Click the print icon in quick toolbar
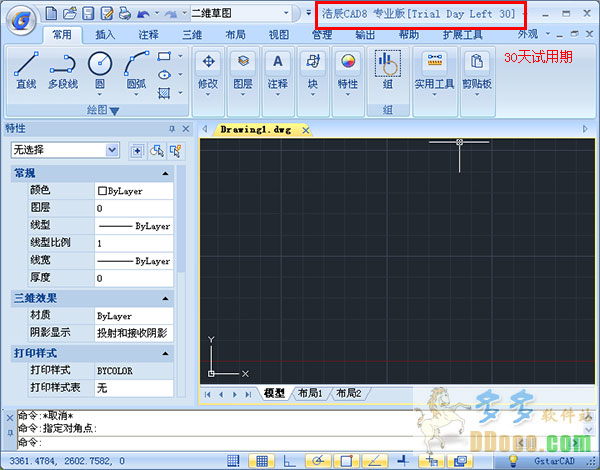600x470 pixels. pos(125,13)
